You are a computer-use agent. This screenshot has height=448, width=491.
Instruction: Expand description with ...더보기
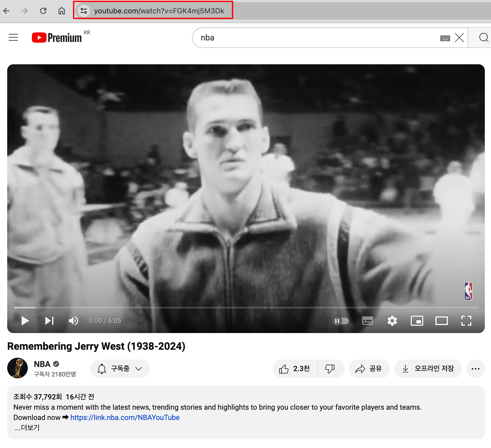pos(27,427)
